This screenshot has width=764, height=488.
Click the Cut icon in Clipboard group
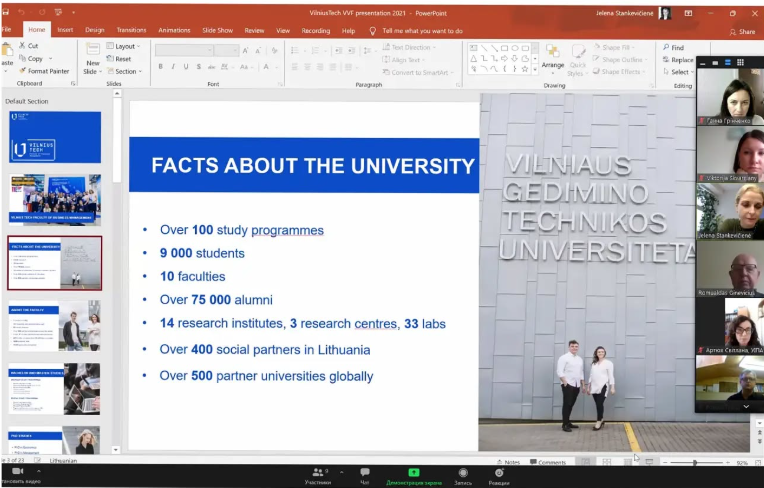pyautogui.click(x=29, y=46)
